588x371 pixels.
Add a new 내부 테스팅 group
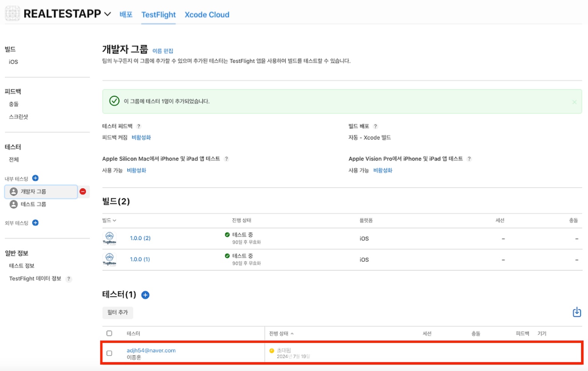click(35, 178)
